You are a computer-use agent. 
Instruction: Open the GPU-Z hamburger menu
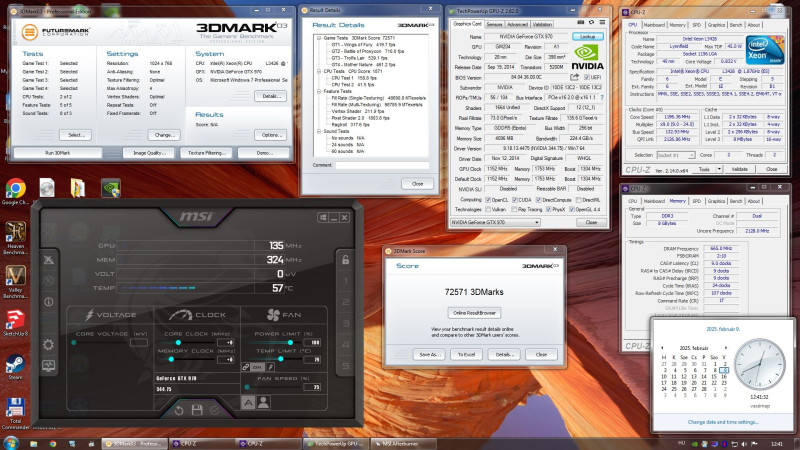pyautogui.click(x=603, y=22)
